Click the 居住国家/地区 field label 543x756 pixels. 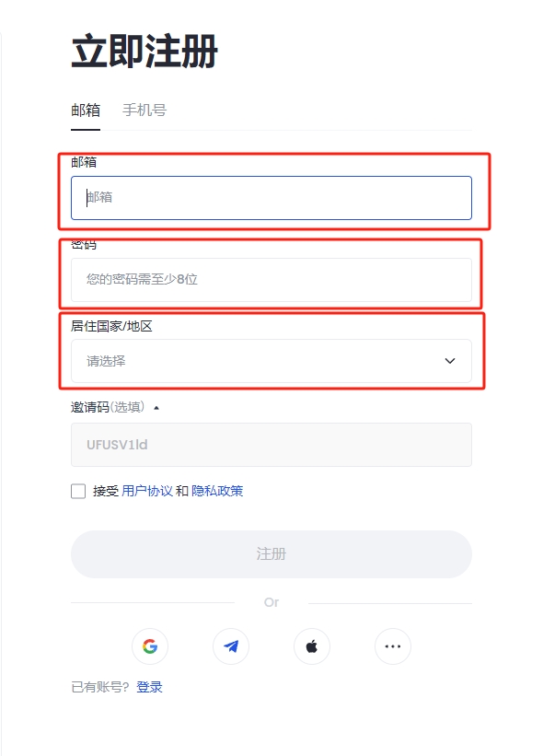pos(111,326)
